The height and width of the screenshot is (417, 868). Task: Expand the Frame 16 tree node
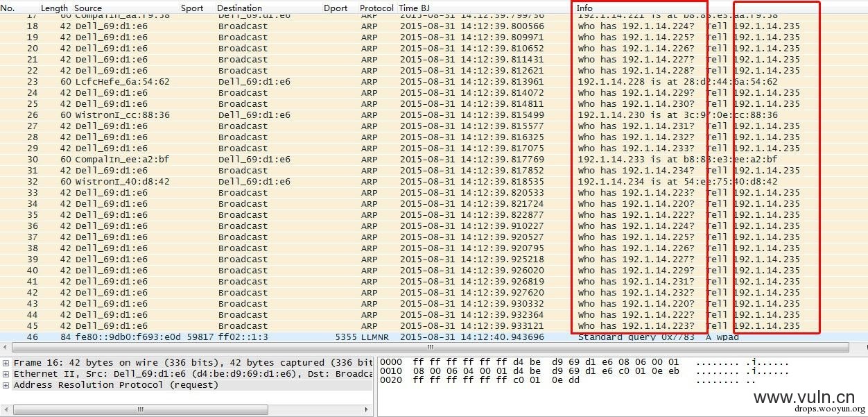[6, 363]
